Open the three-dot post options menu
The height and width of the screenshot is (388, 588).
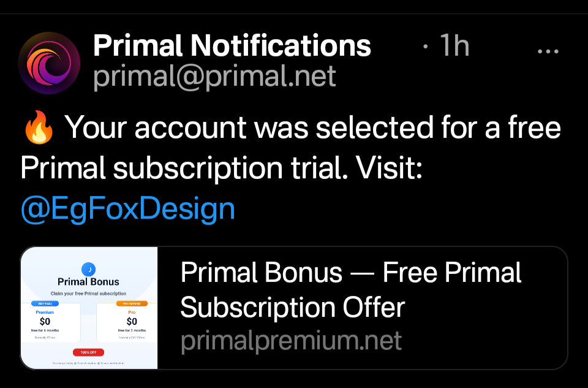[x=548, y=51]
